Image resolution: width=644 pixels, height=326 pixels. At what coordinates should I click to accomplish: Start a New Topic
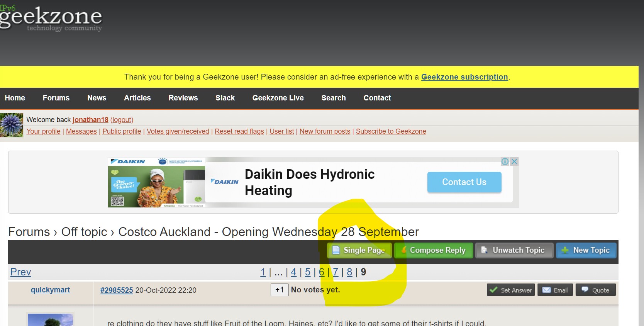[586, 250]
